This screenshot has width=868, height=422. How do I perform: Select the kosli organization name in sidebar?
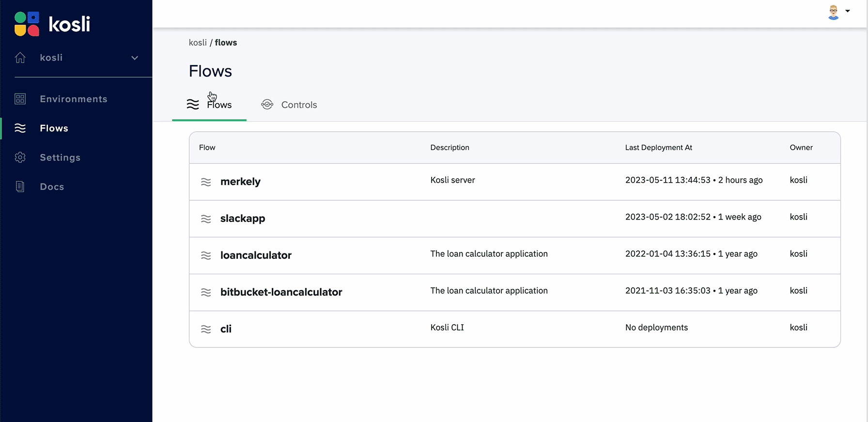[x=51, y=58]
